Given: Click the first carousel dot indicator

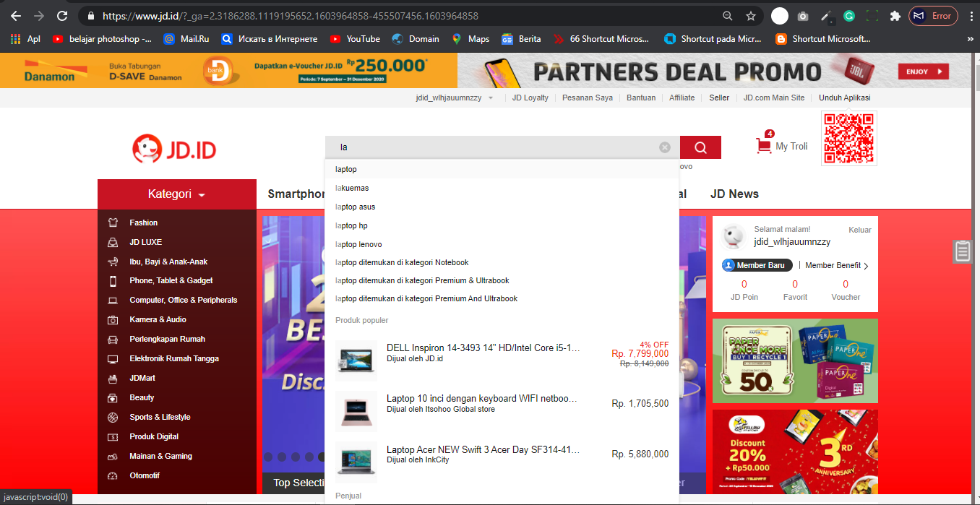Looking at the screenshot, I should [269, 457].
